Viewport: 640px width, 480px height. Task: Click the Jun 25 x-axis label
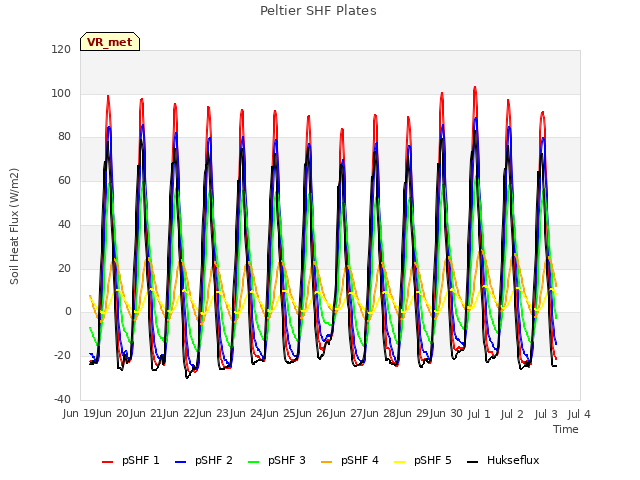tap(279, 414)
